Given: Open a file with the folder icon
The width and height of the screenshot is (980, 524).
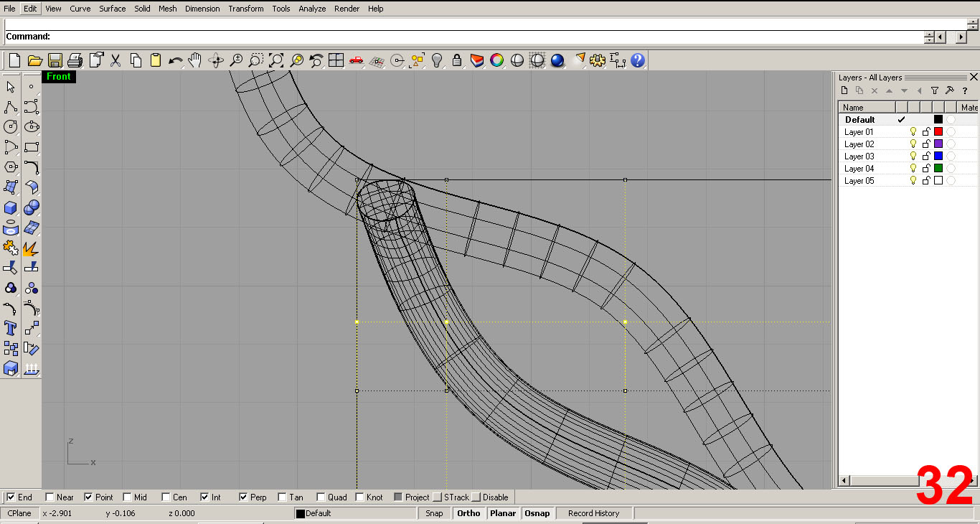Looking at the screenshot, I should (x=35, y=61).
